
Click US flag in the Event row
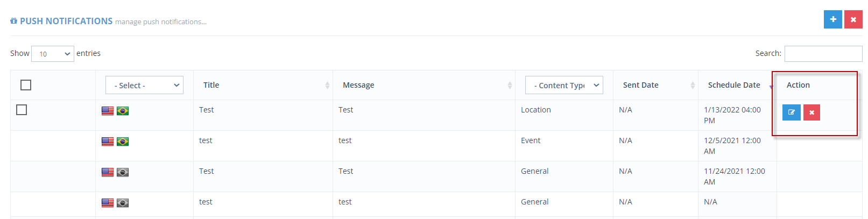point(108,142)
